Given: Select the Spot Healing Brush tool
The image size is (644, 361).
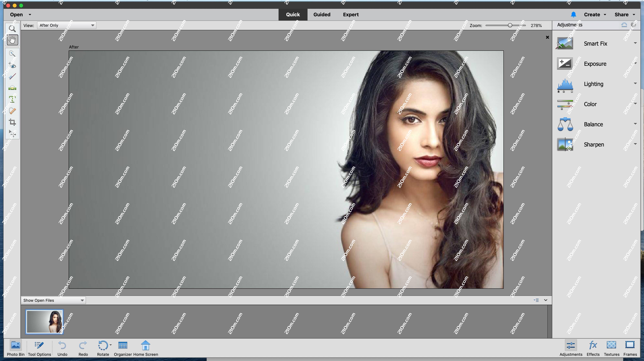Looking at the screenshot, I should [x=12, y=111].
